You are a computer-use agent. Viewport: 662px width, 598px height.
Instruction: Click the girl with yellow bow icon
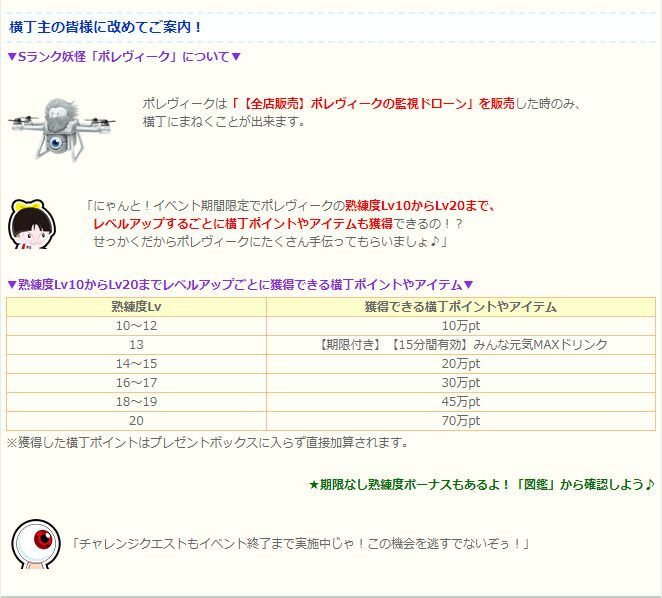point(33,226)
